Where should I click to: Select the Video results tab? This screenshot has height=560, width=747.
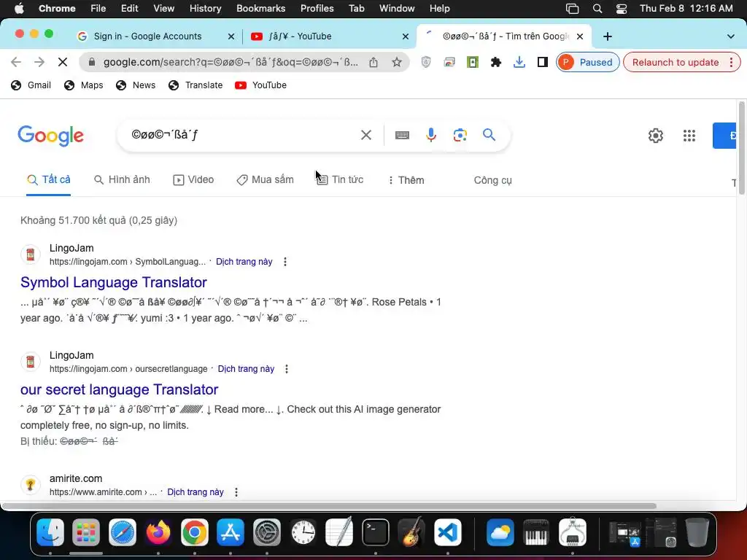(x=193, y=179)
